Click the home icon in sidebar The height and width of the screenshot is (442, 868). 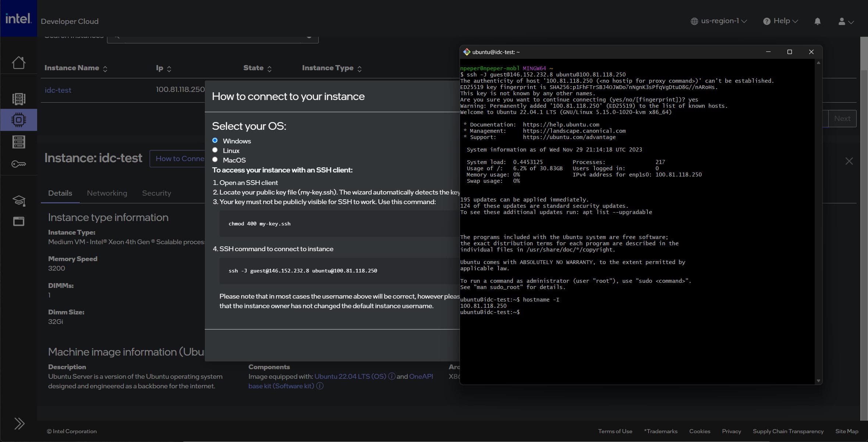click(x=18, y=63)
